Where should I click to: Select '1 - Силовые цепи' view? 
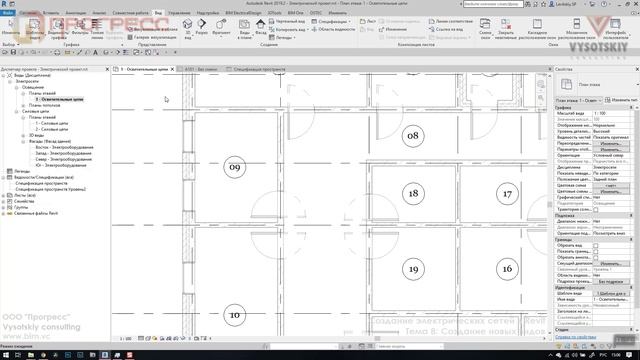pos(52,123)
